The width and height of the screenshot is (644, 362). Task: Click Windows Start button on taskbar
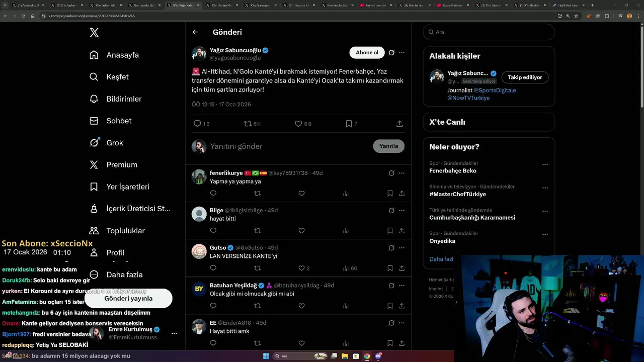[266, 356]
